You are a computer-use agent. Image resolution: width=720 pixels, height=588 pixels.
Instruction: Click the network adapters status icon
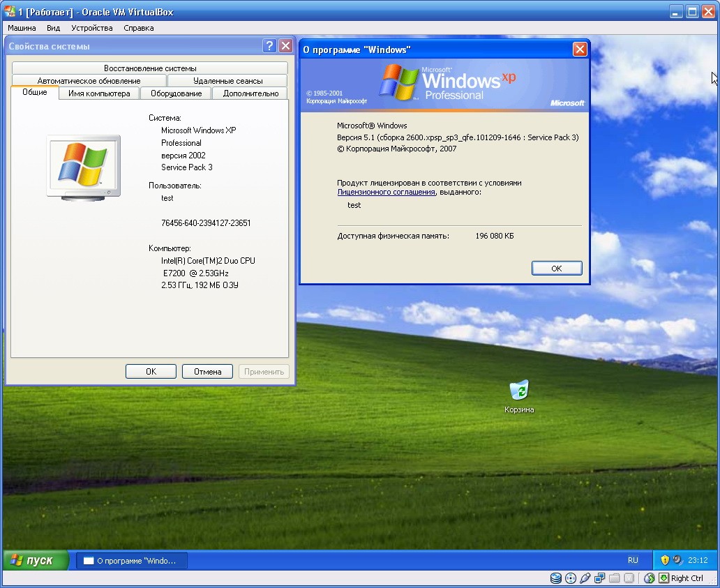(600, 578)
